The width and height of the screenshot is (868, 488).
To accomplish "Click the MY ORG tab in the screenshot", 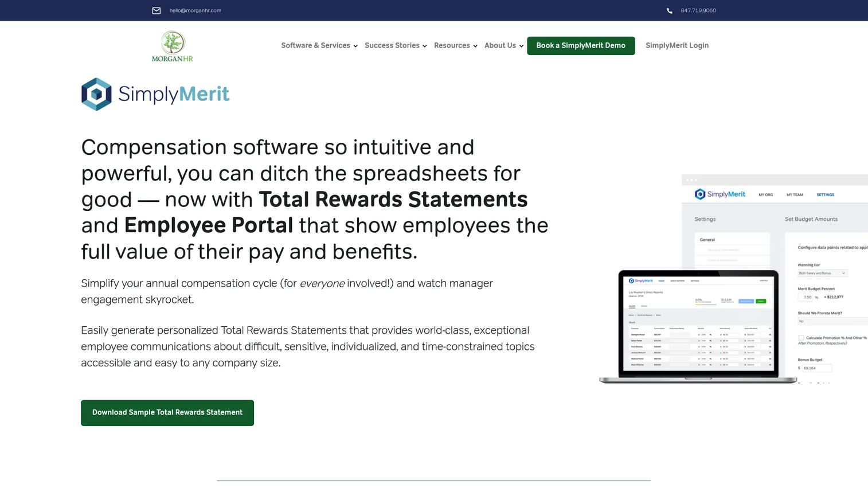I will coord(766,195).
